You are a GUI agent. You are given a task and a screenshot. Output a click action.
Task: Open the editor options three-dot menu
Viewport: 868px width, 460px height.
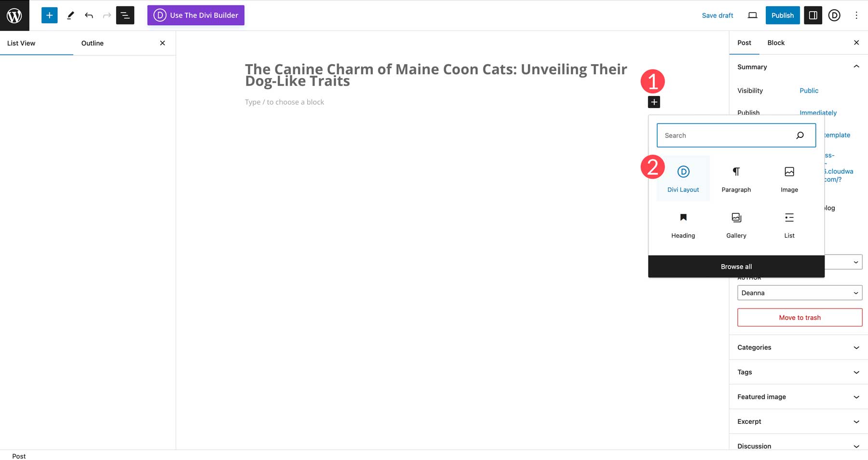click(x=856, y=15)
